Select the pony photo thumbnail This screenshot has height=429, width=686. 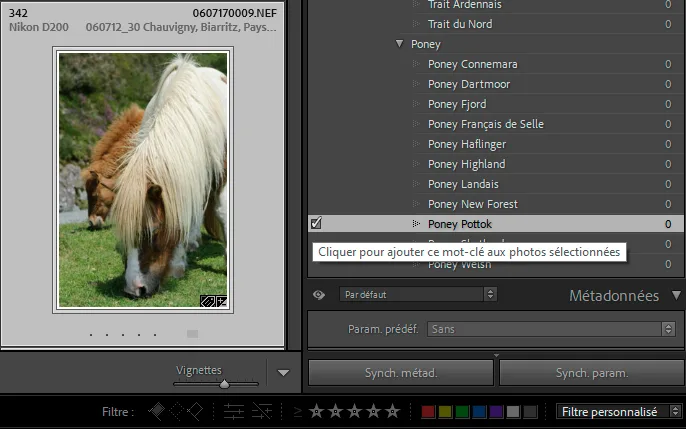(x=143, y=180)
